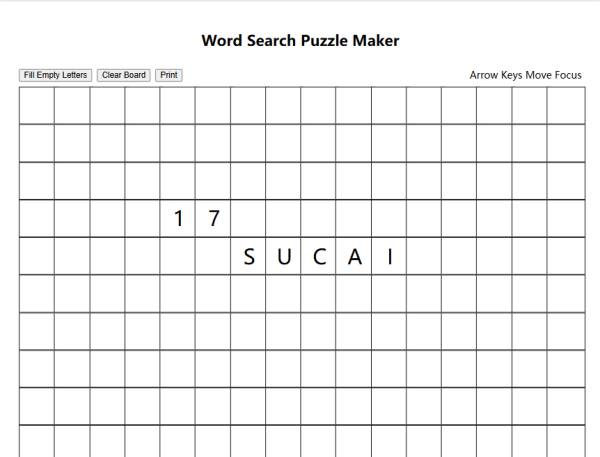Focus the empty cell directly below letter C

(x=319, y=294)
